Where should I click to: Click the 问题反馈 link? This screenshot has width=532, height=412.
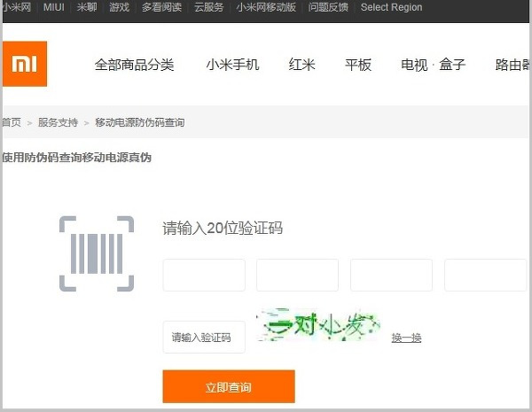[328, 7]
